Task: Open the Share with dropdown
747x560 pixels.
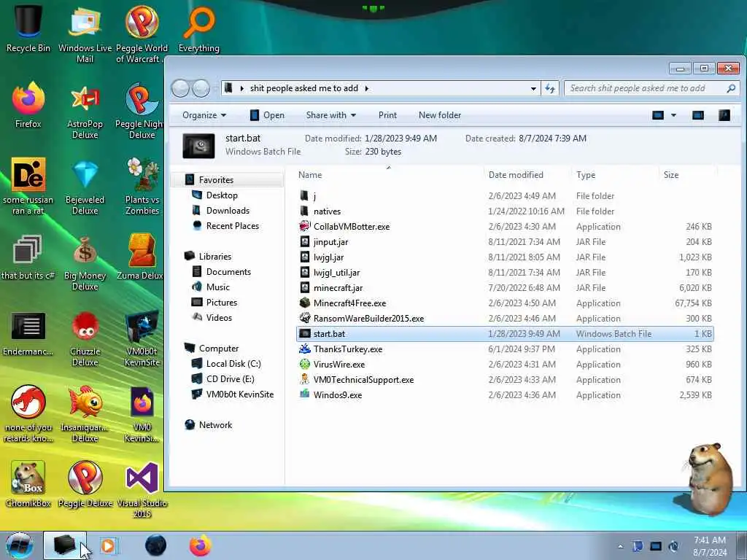Action: point(331,115)
